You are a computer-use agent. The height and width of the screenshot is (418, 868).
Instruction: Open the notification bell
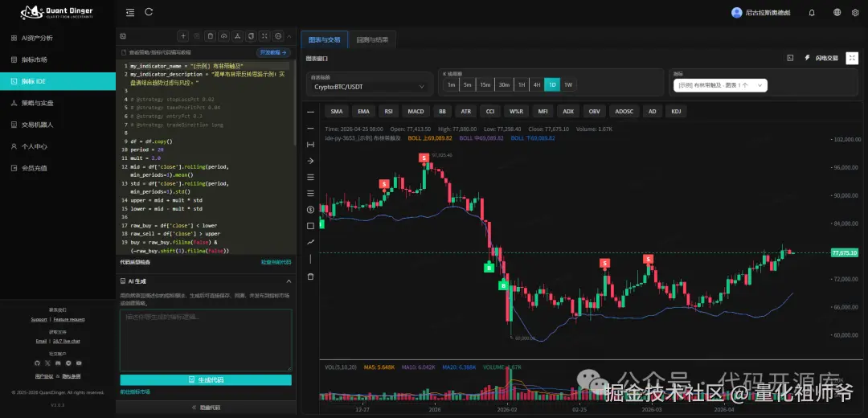pyautogui.click(x=812, y=12)
